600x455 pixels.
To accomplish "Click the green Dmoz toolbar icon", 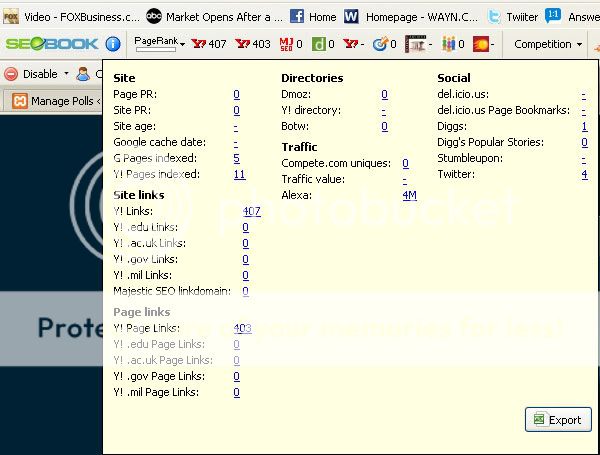I will pos(318,44).
